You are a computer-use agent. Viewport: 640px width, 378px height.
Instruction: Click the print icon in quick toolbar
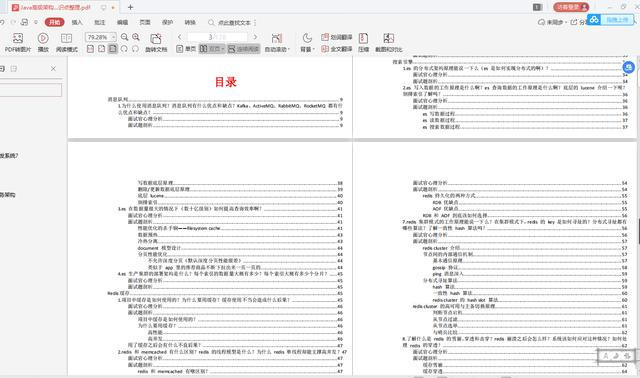point(24,22)
